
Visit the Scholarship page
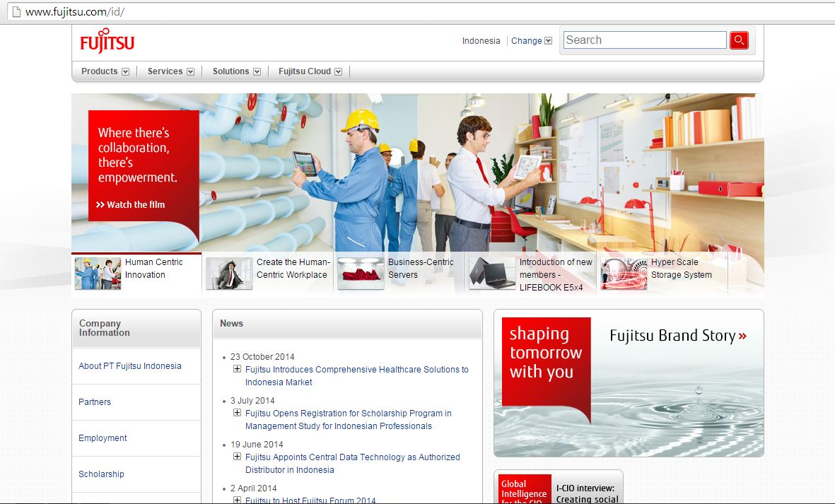[x=101, y=474]
